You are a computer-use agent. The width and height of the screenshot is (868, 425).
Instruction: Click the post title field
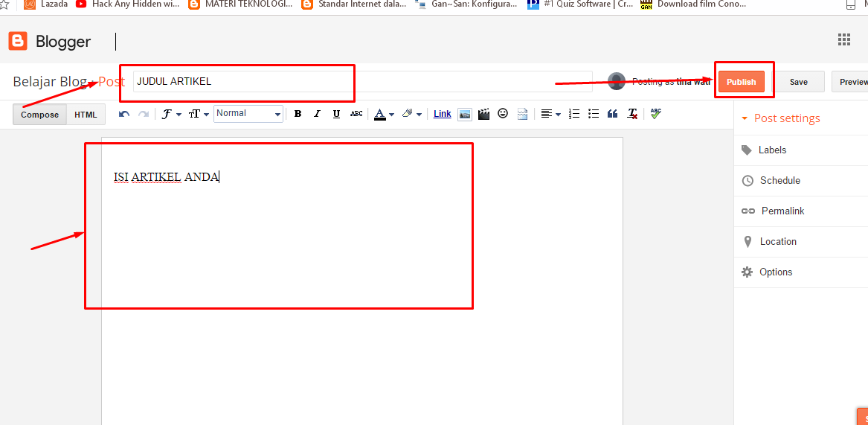362,81
